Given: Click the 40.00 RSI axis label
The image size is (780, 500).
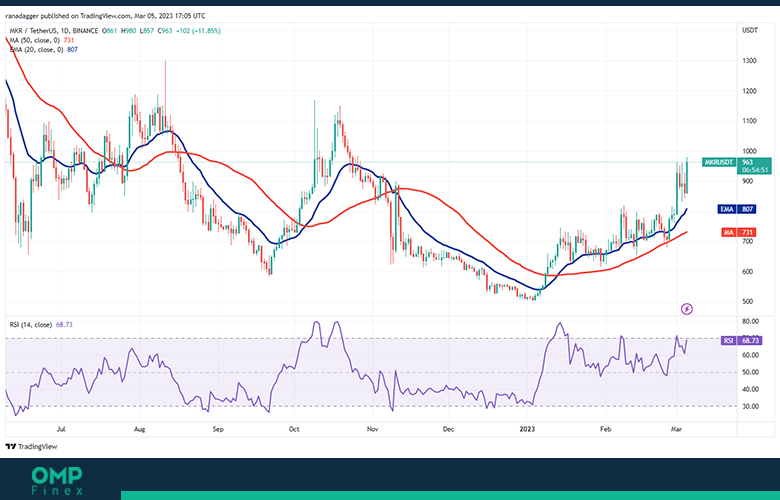Looking at the screenshot, I should click(750, 390).
